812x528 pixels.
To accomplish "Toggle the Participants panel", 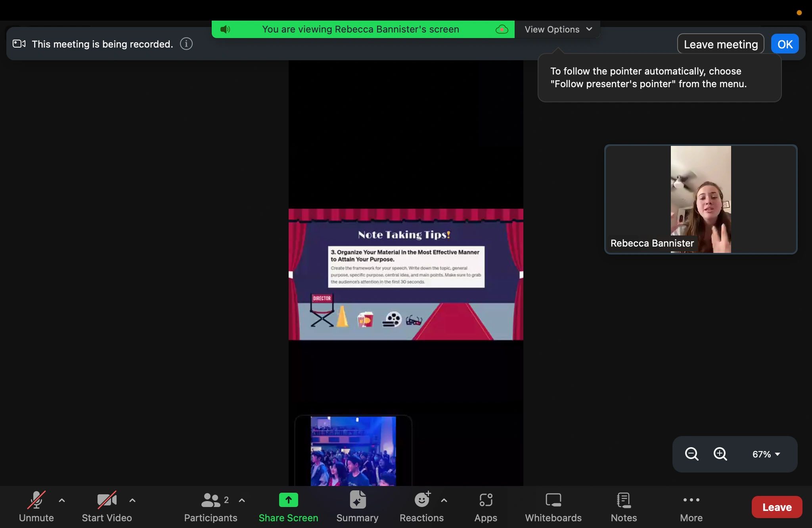I will tap(211, 500).
